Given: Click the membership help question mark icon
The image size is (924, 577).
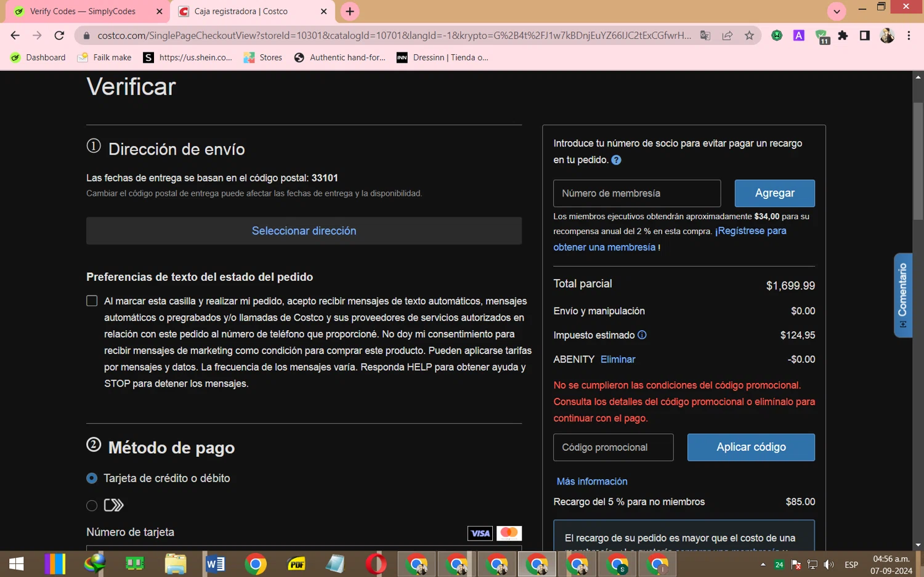Looking at the screenshot, I should [x=616, y=160].
